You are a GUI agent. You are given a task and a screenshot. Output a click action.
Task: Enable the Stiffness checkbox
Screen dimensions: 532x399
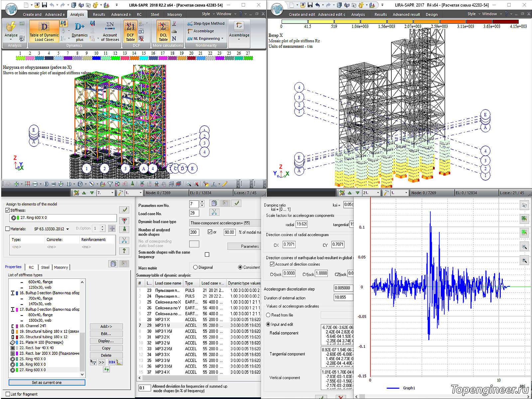tap(8, 210)
